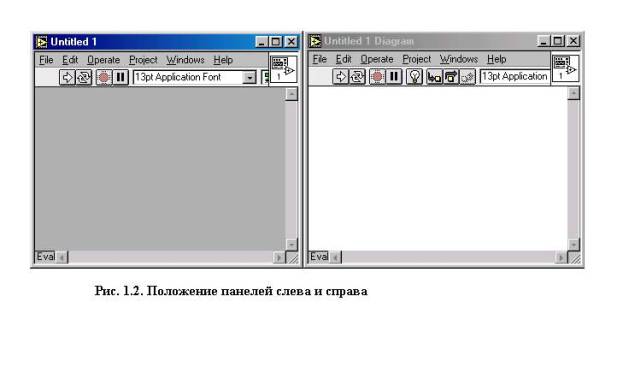Click Step Out icon in Diagram toolbar
Viewport: 623px width, 385px height.
(x=467, y=76)
